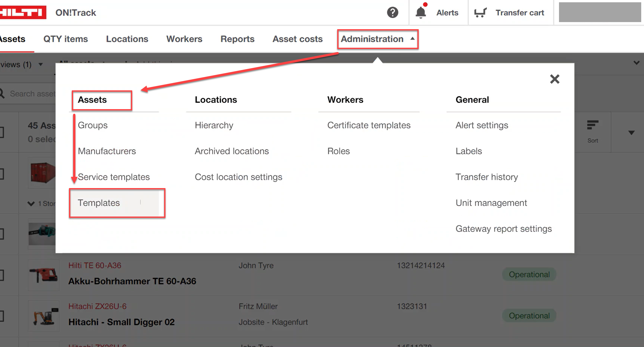
Task: Open the Assets tab
Action: 13,39
